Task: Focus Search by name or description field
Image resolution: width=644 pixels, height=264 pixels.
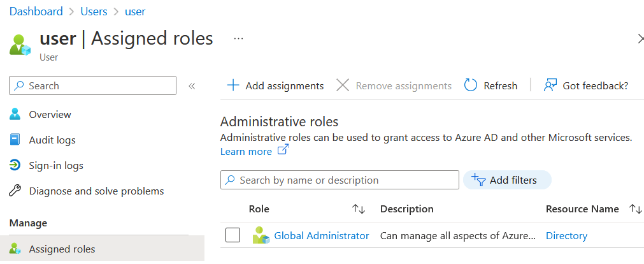Action: [340, 180]
